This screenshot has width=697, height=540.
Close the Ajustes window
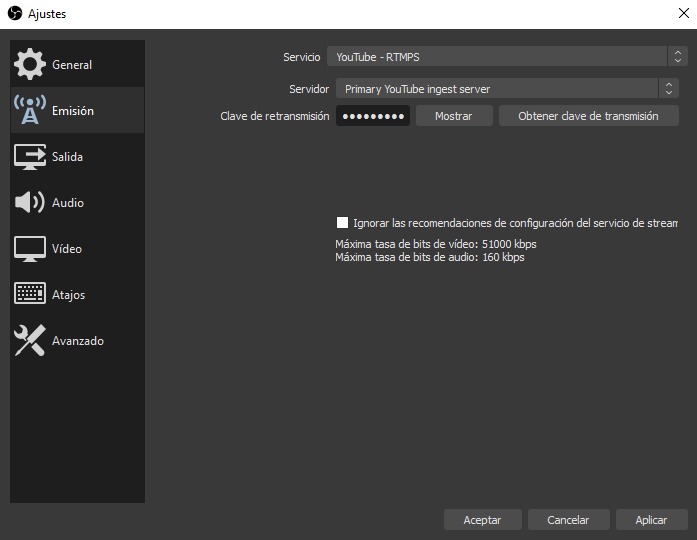click(x=681, y=14)
